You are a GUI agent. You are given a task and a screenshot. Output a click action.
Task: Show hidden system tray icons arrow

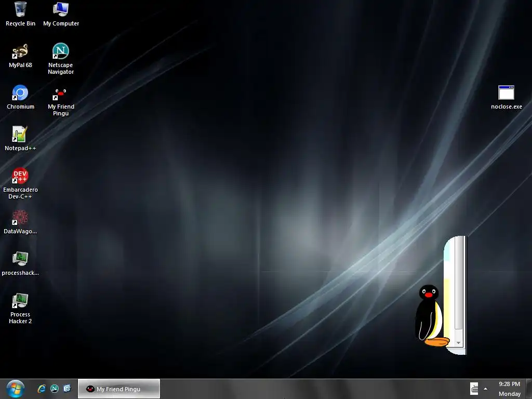coord(486,389)
